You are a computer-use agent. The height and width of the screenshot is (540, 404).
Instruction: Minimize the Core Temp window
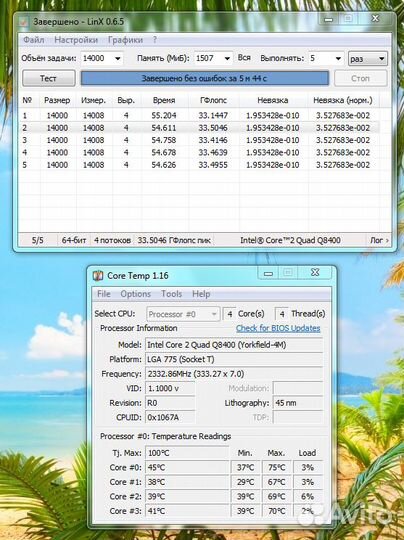pos(269,273)
